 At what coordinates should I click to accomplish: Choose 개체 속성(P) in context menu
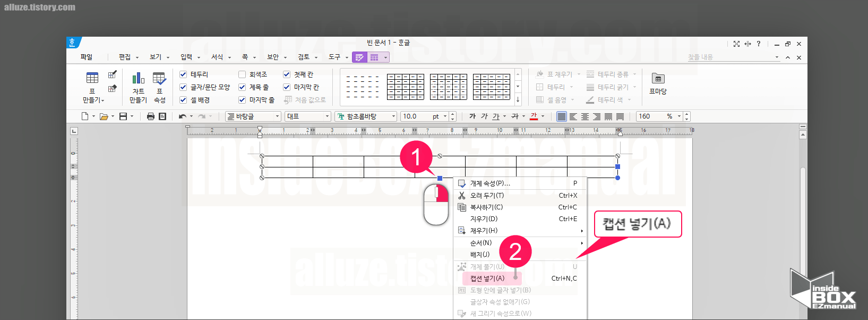pyautogui.click(x=520, y=183)
